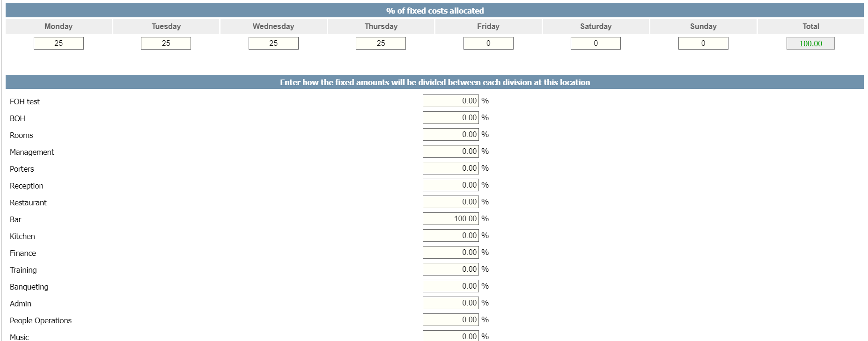This screenshot has height=341, width=868.
Task: Select the Kitchen percentage input field
Action: click(x=450, y=236)
